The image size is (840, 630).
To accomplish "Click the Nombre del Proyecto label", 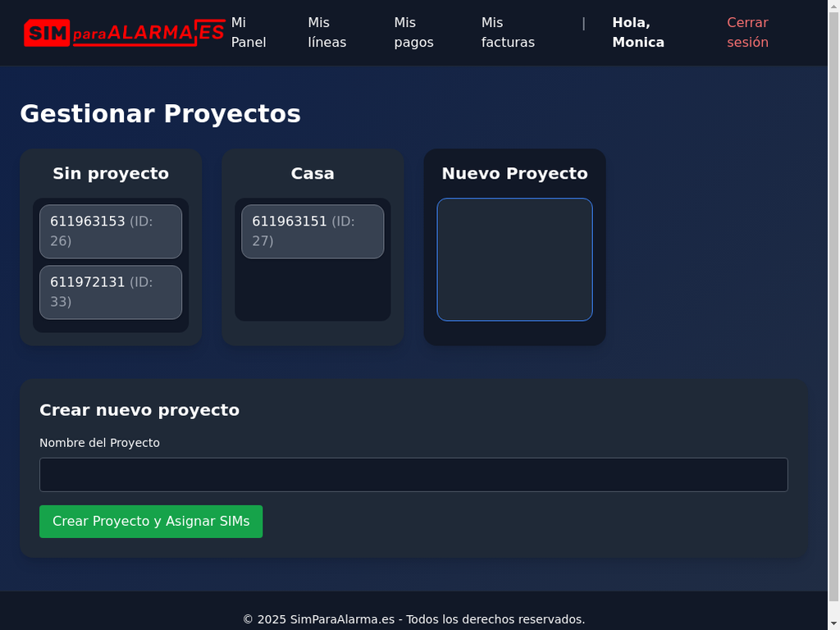I will 99,443.
